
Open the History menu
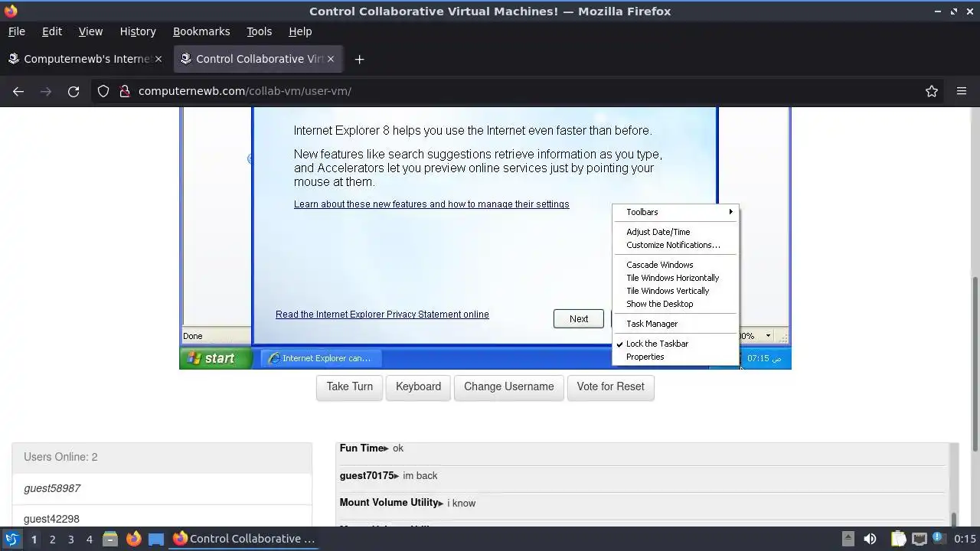click(138, 31)
